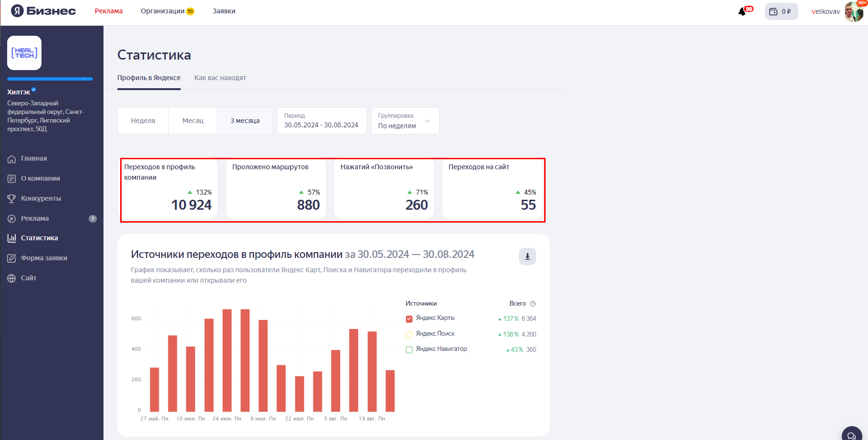Screen dimensions: 868x440
Task: Click the HealTech company logo thumbnail
Action: pyautogui.click(x=24, y=53)
